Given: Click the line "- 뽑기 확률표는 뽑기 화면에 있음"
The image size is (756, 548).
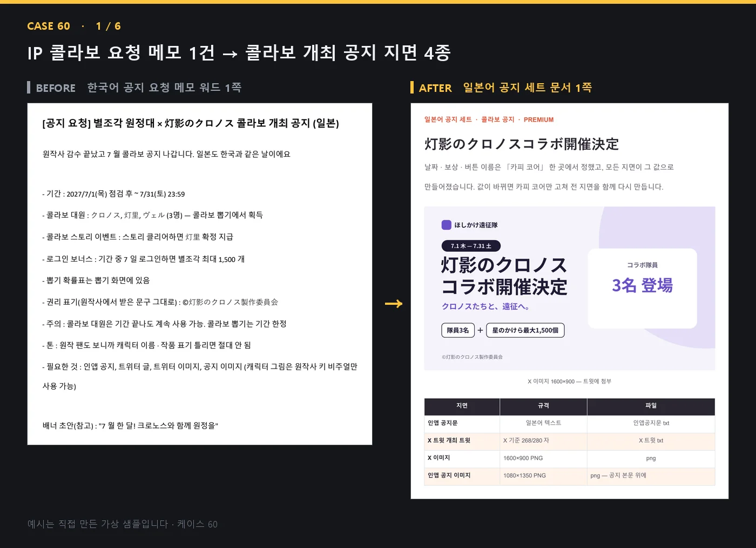Looking at the screenshot, I should coord(96,280).
